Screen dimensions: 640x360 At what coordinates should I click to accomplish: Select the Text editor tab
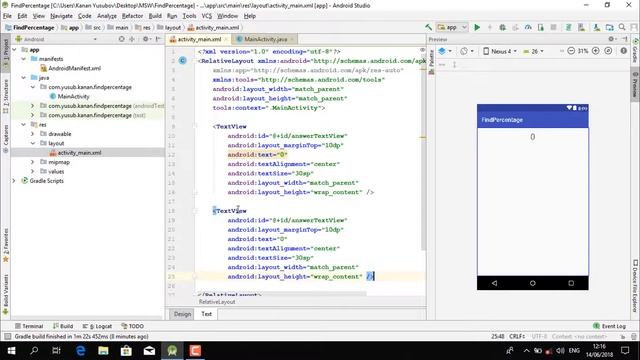pos(207,314)
